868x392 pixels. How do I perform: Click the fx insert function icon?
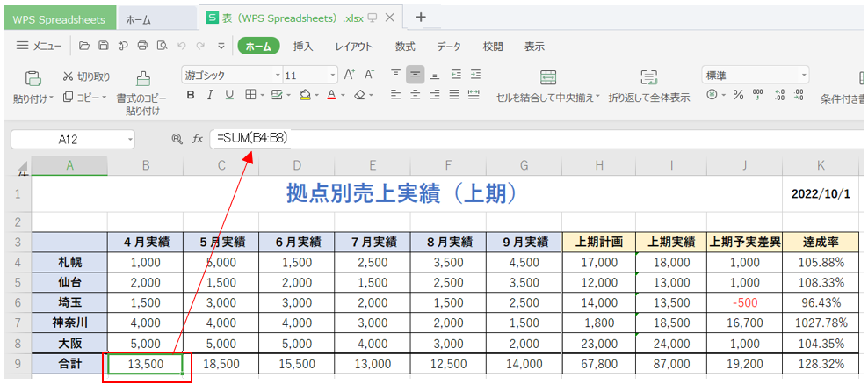tap(198, 139)
